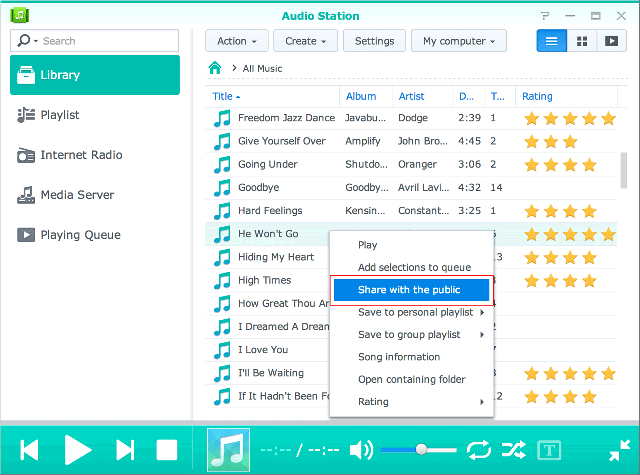The width and height of the screenshot is (640, 475).
Task: Open Internet Radio section
Action: point(69,155)
